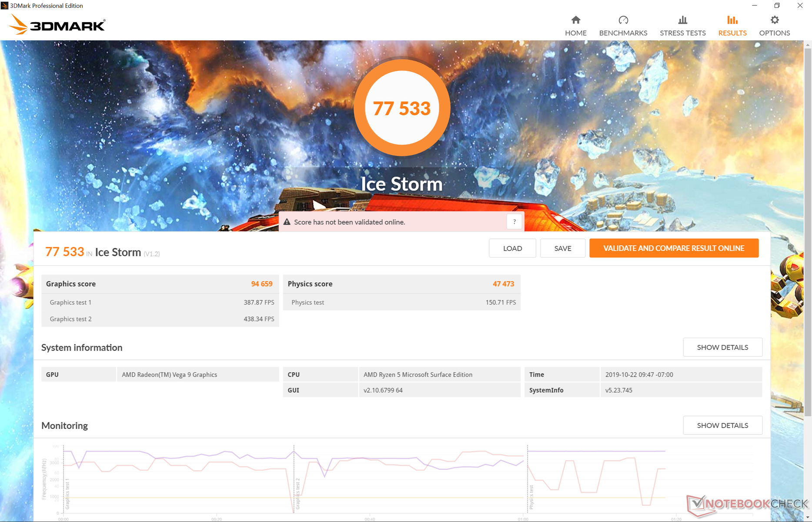
Task: Show details for System information
Action: point(722,347)
